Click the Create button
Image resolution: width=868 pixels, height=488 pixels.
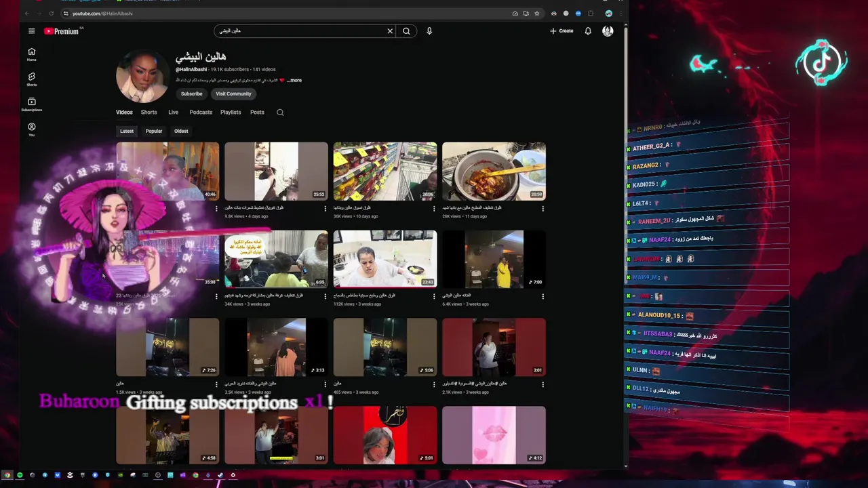click(x=561, y=31)
